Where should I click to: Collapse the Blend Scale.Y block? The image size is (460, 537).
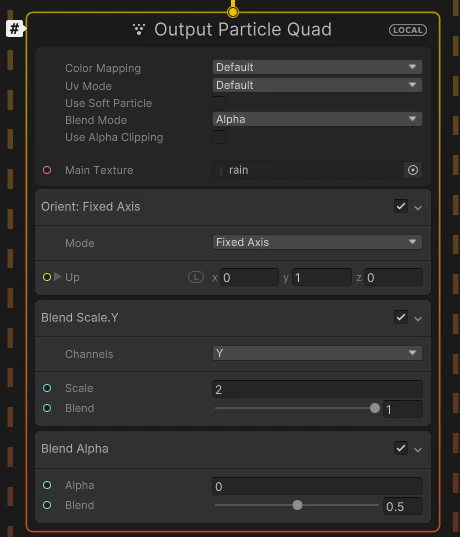point(418,319)
